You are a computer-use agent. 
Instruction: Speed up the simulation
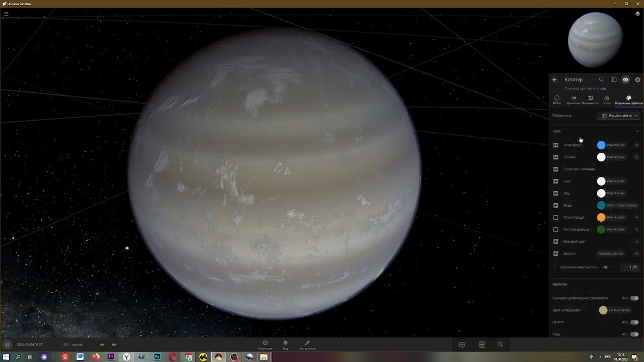pos(114,344)
